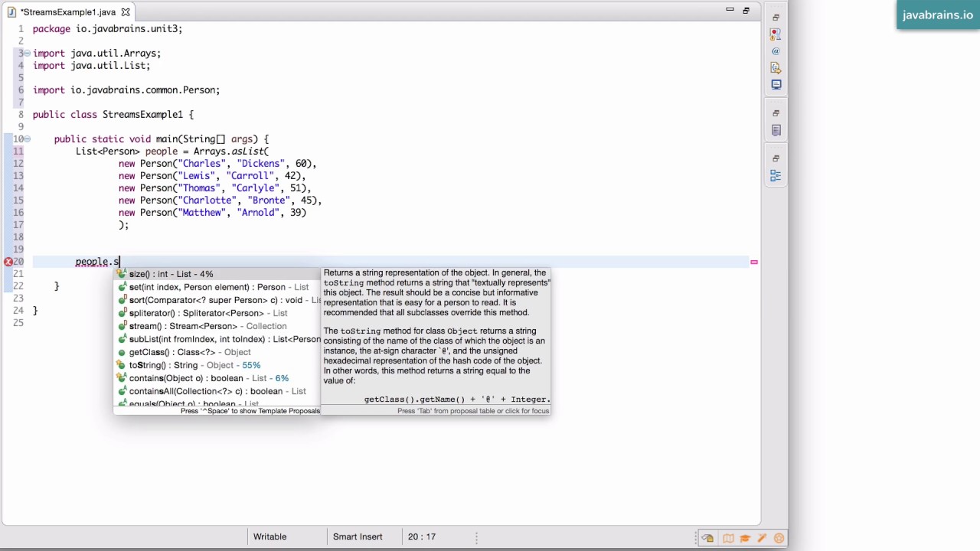Click the tag icon in status bar

click(708, 538)
